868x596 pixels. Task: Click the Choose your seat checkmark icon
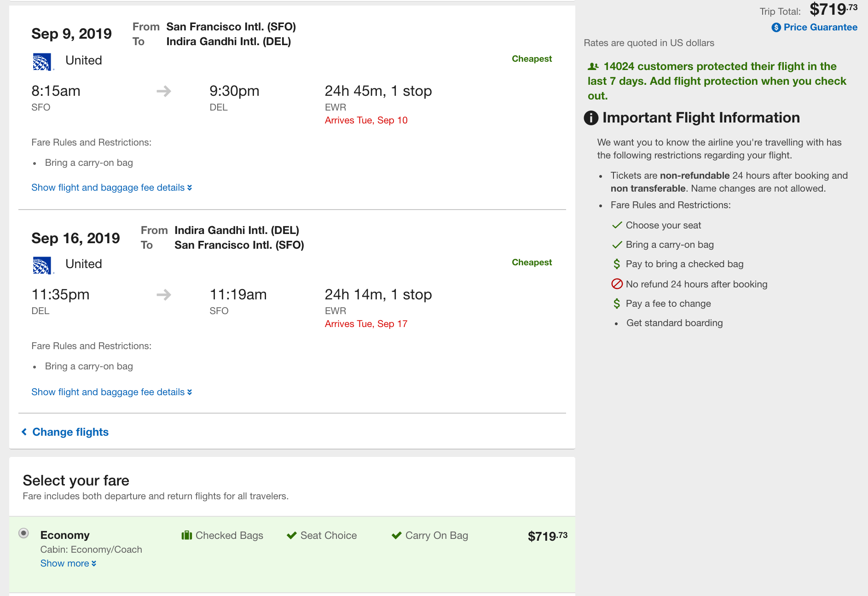click(617, 225)
